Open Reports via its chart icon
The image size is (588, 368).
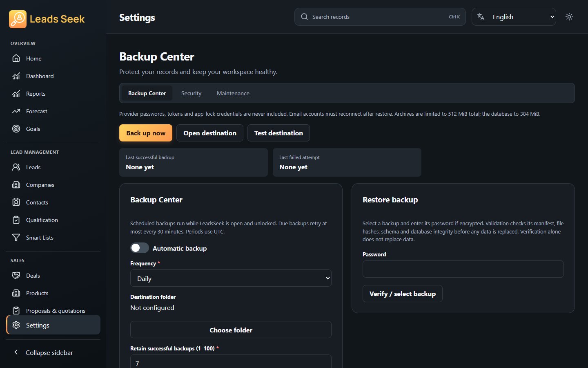click(x=16, y=94)
